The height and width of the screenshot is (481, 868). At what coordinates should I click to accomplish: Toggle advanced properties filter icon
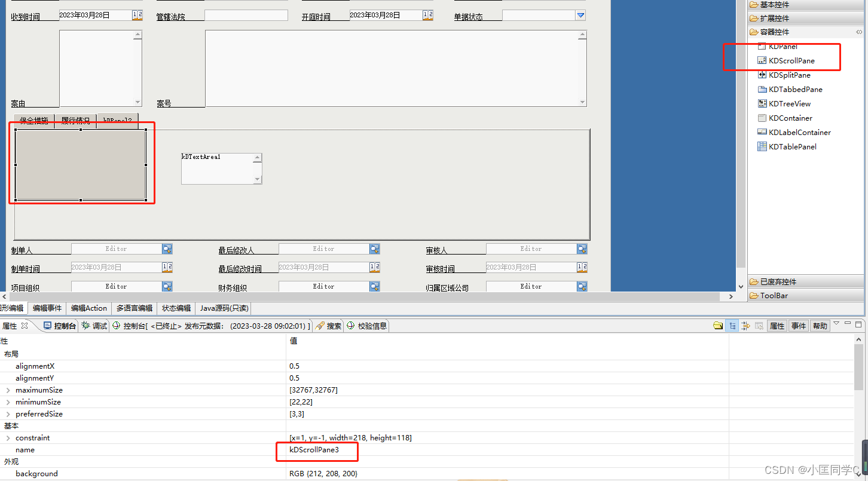coord(745,326)
